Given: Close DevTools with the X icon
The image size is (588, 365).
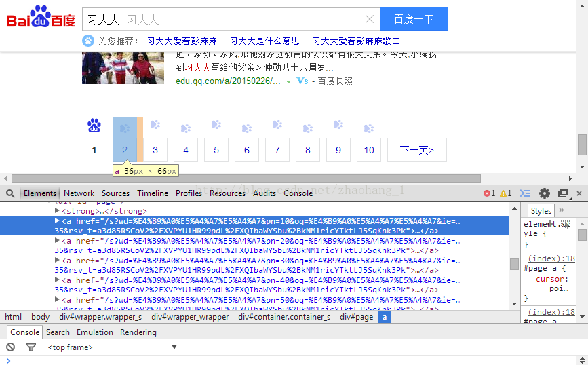Looking at the screenshot, I should click(x=579, y=193).
